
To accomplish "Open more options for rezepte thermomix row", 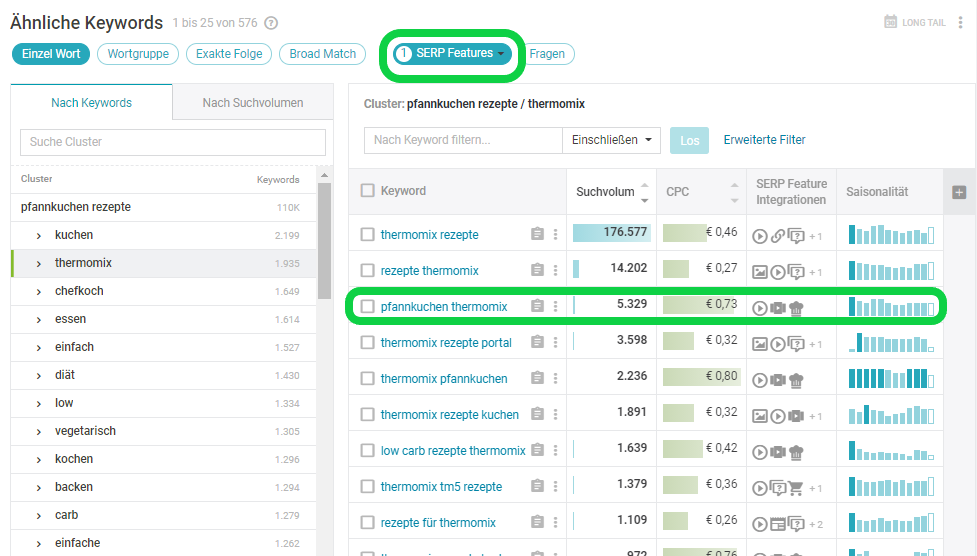I will click(555, 270).
